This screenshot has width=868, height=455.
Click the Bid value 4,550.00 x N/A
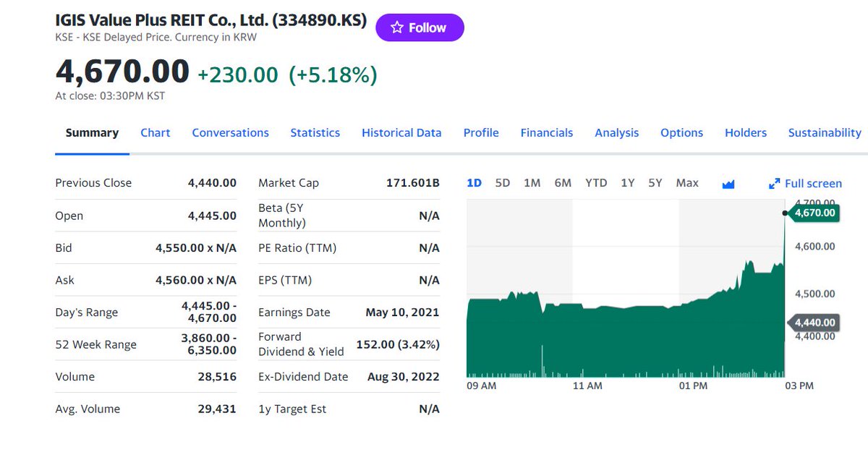coord(196,248)
